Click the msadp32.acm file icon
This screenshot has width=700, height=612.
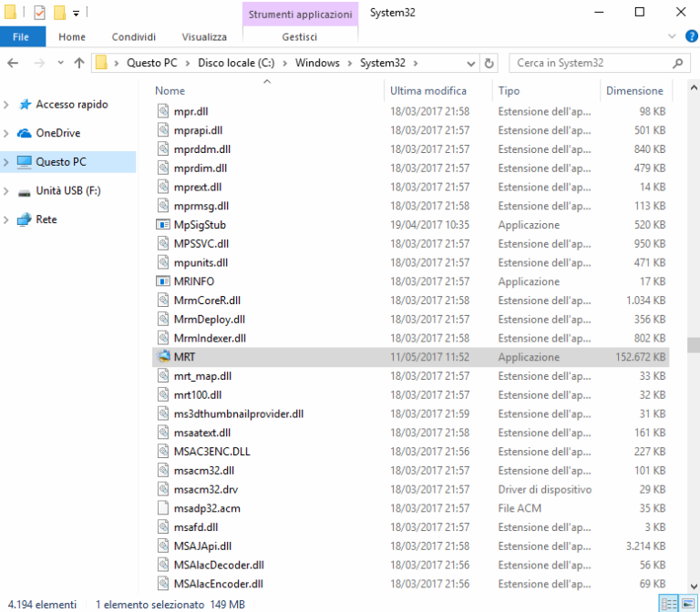tap(163, 507)
